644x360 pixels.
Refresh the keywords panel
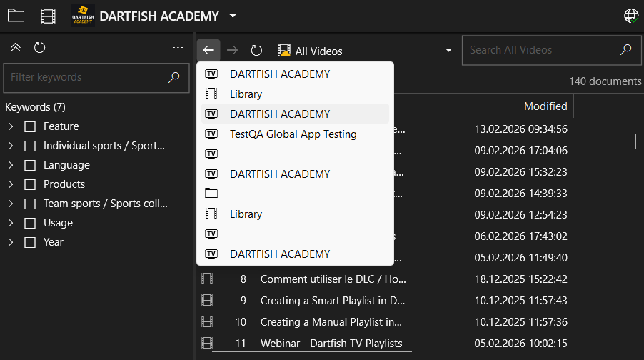(39, 48)
